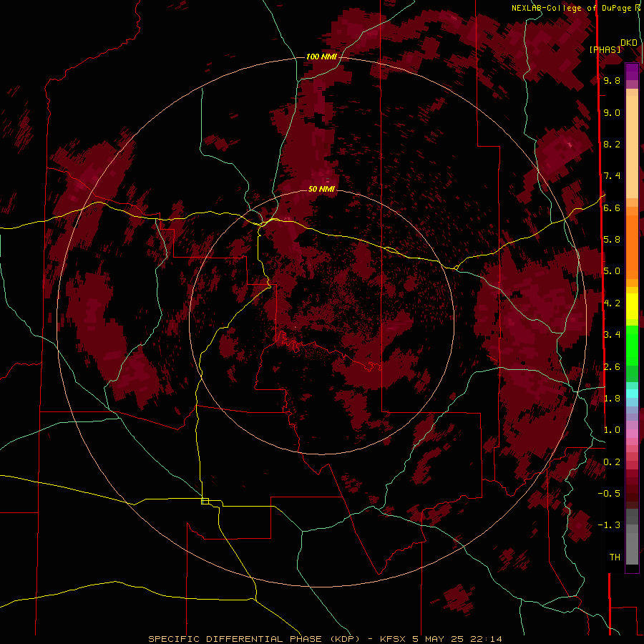644x644 pixels.
Task: Click the orange segment of color bar
Action: [x=632, y=246]
